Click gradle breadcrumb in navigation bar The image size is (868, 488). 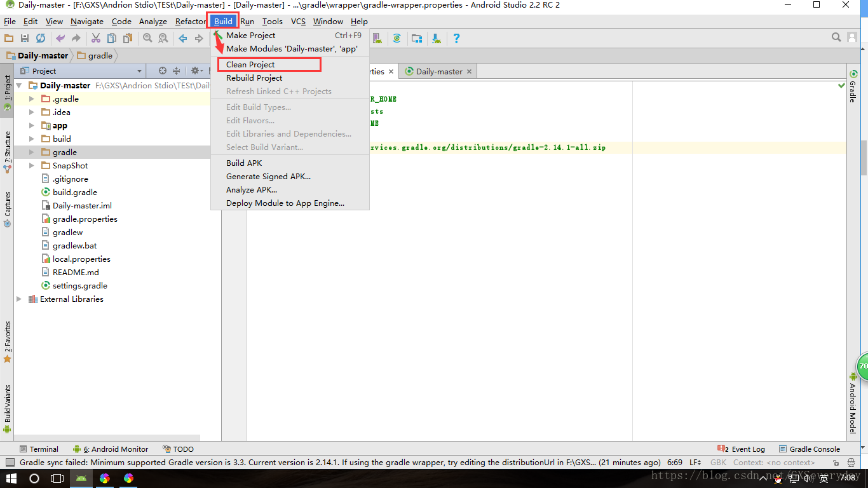tap(95, 55)
